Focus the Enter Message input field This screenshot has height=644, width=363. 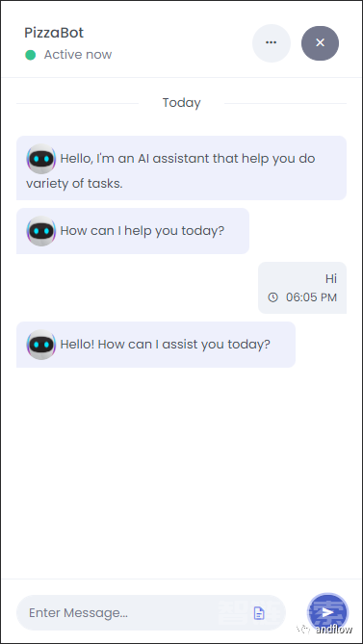tap(151, 613)
